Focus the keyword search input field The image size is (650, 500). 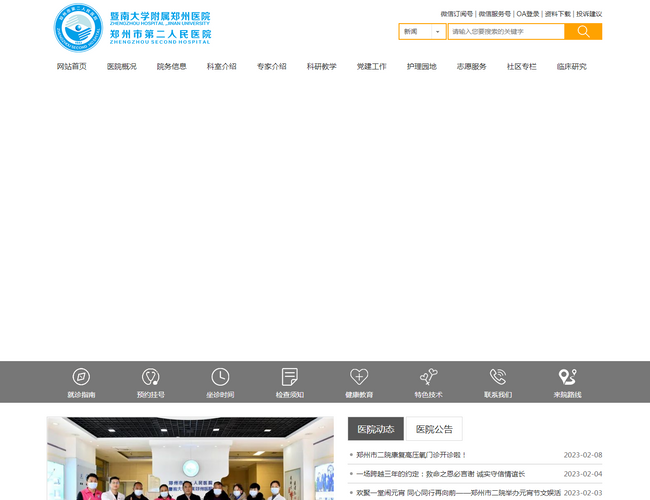pyautogui.click(x=506, y=32)
